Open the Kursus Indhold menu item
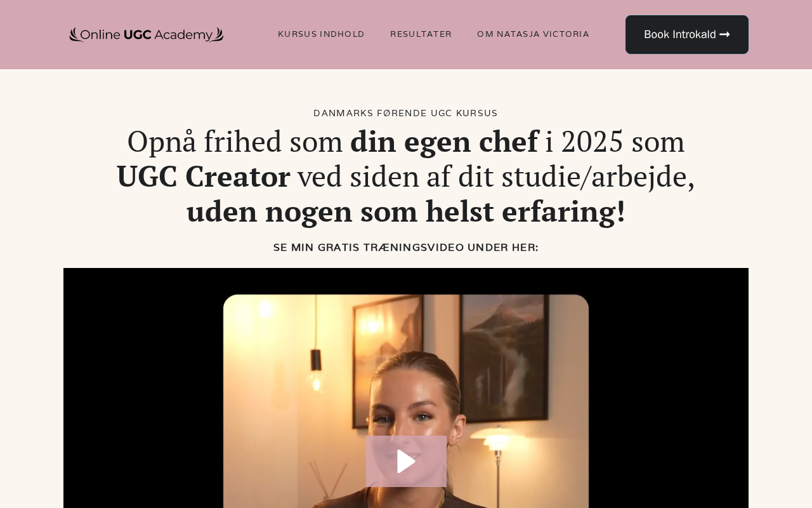 pos(321,34)
